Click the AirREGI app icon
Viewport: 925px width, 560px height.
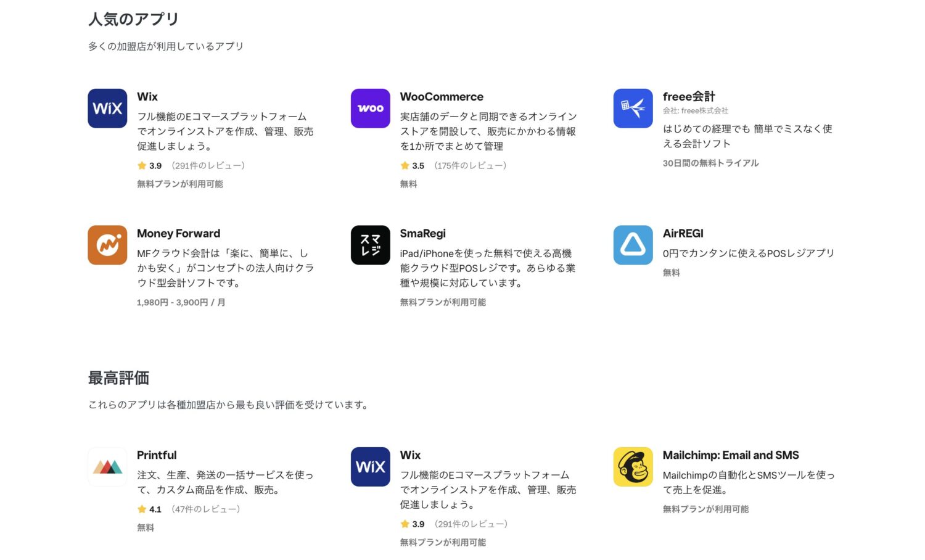(633, 245)
